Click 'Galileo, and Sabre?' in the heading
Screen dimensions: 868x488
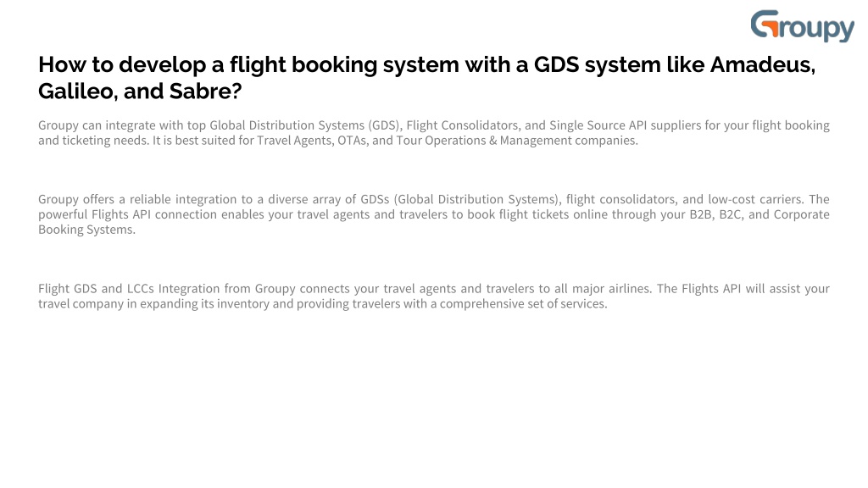pyautogui.click(x=140, y=91)
